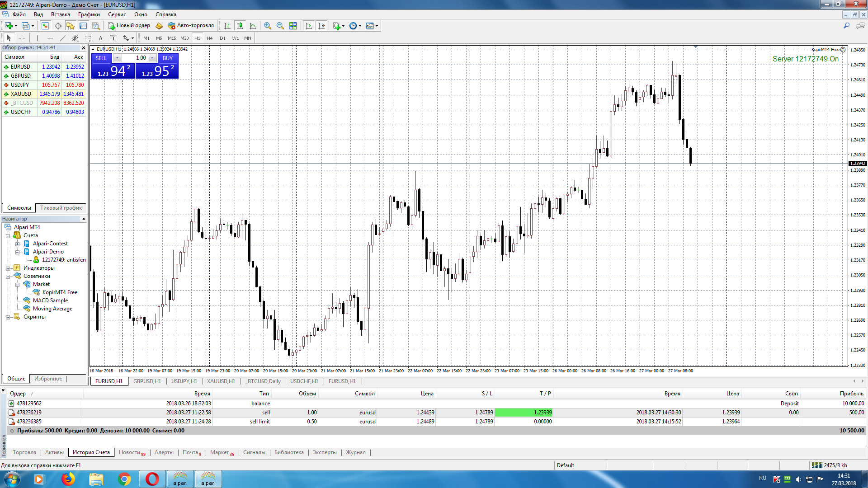Switch to the Торговля terminal tab
Image resolution: width=868 pixels, height=488 pixels.
pyautogui.click(x=24, y=452)
